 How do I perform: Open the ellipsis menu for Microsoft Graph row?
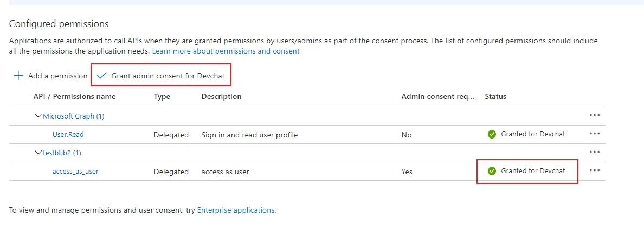[594, 115]
